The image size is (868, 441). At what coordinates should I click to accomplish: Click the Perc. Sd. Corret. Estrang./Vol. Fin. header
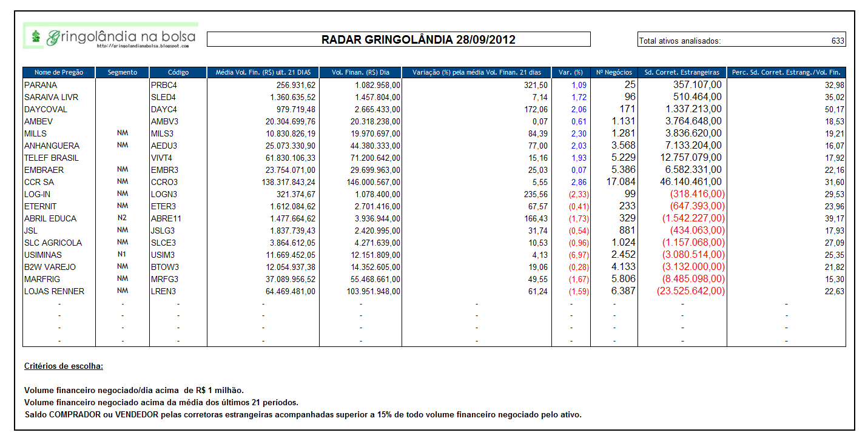(786, 72)
